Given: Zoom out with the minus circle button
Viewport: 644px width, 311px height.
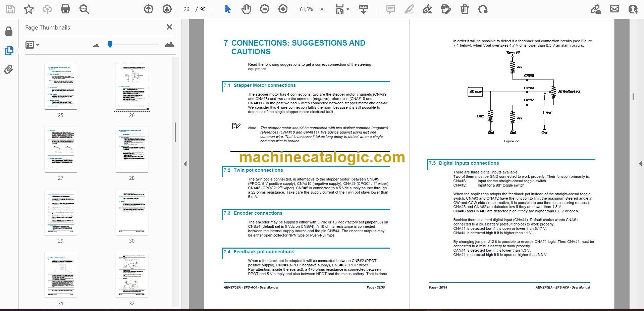Looking at the screenshot, I should [265, 9].
